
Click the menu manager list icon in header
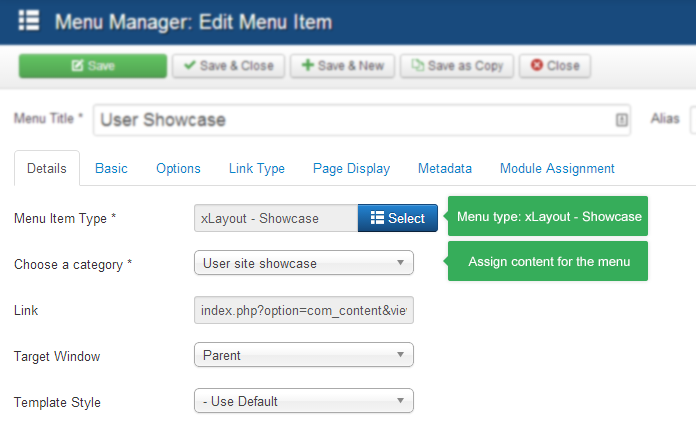coord(29,21)
